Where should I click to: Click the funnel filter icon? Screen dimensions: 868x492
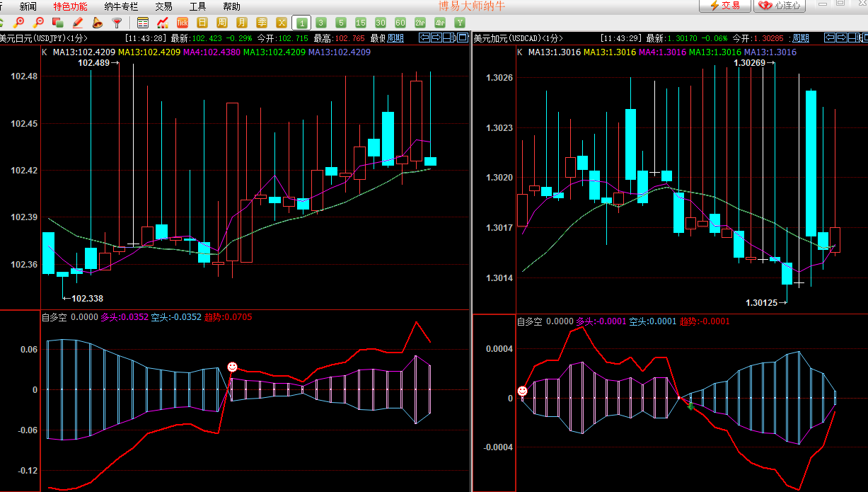(x=117, y=23)
